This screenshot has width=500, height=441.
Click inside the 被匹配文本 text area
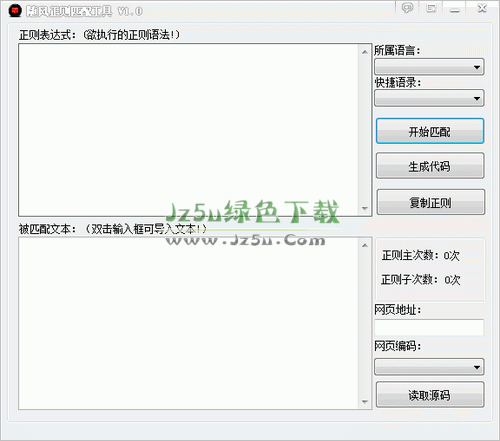tap(188, 323)
